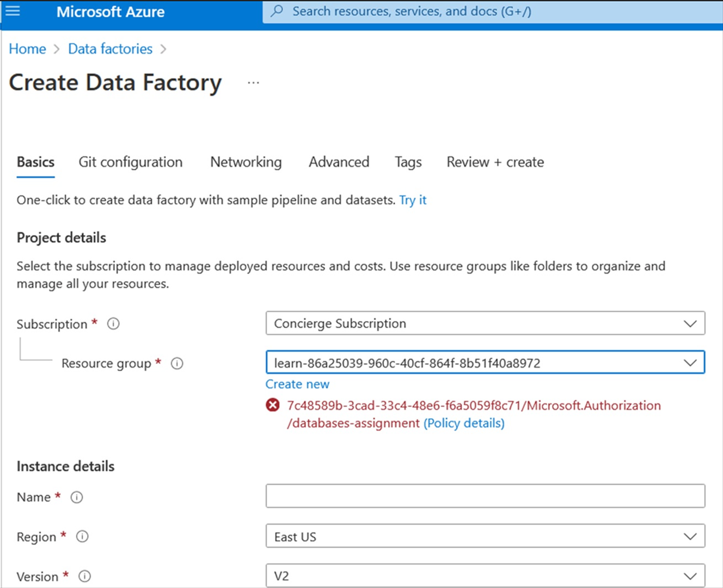Click the empty Name input field

485,495
